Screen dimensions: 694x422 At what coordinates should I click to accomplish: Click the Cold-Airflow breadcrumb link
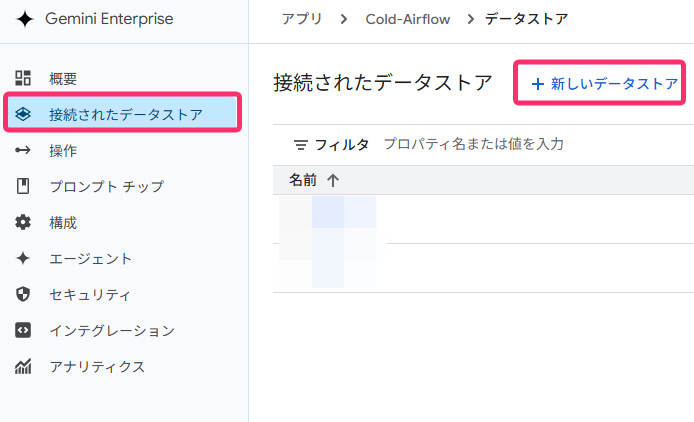(408, 19)
